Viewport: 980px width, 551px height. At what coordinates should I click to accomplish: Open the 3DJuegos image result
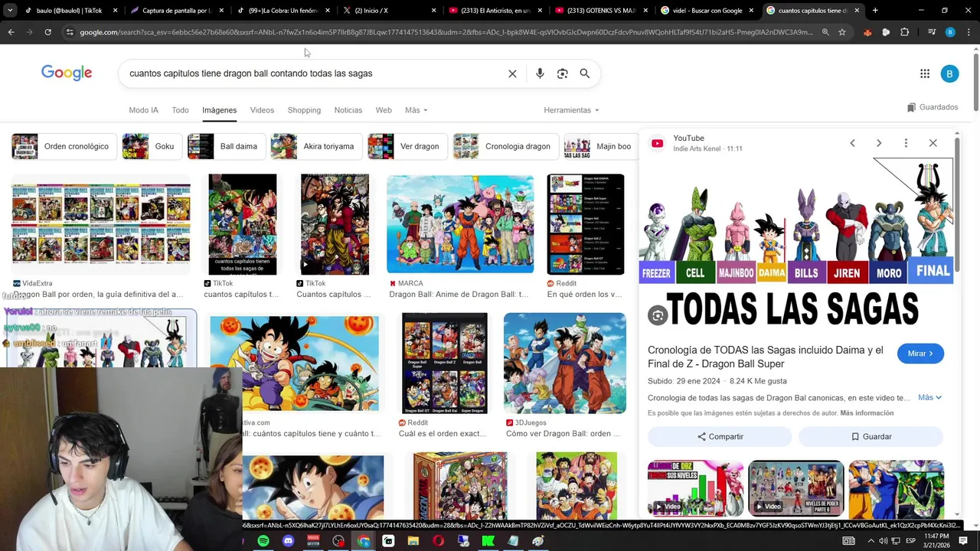click(x=564, y=363)
